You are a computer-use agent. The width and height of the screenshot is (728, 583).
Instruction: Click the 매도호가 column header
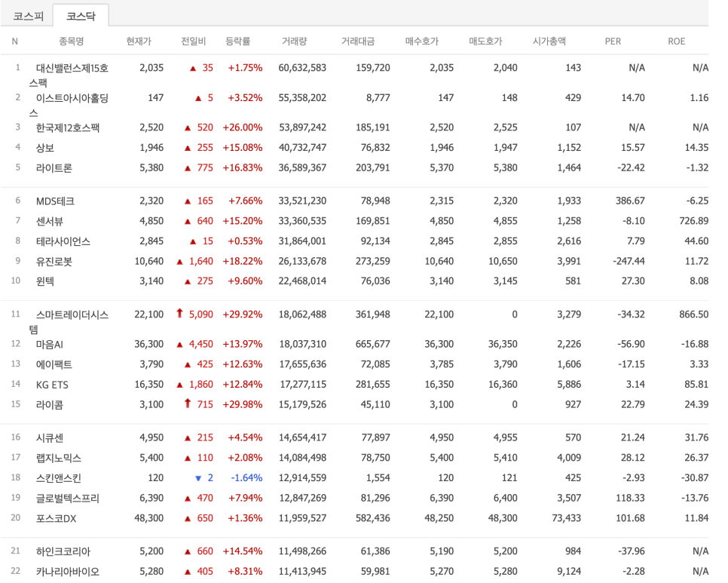(x=485, y=41)
